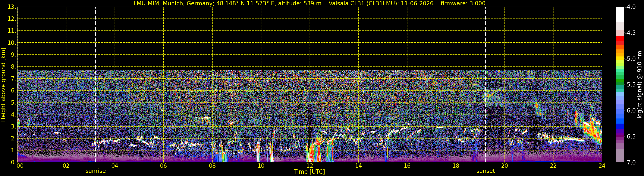The width and height of the screenshot is (644, 176).
Task: Click the '13' height axis tick label
Action: pos(12,7)
